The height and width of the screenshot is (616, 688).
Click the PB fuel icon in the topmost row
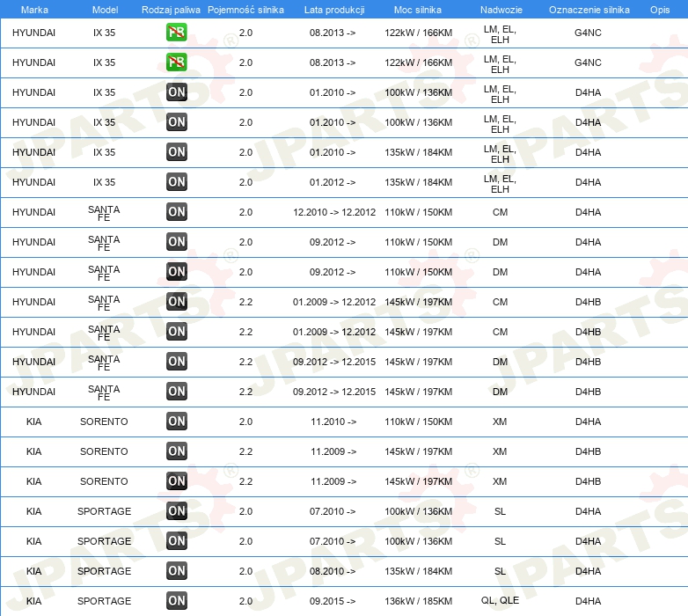point(177,33)
